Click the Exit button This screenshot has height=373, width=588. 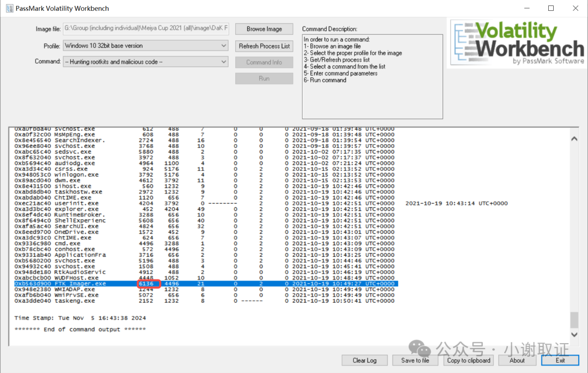point(560,360)
